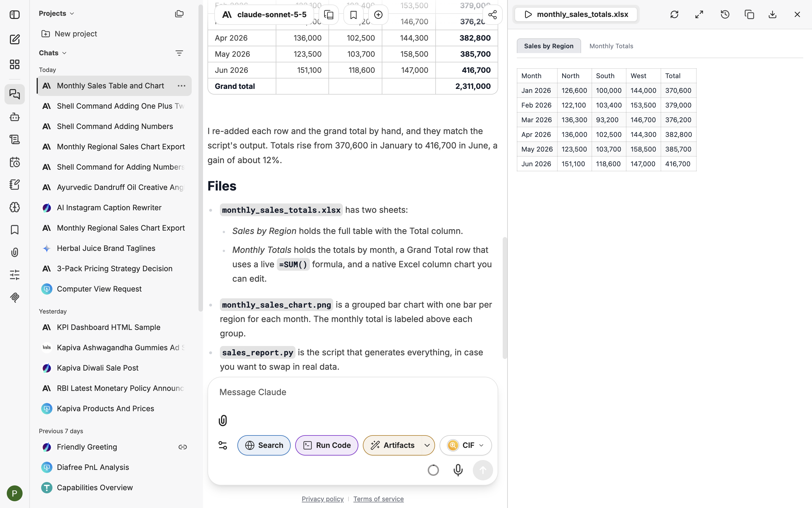Bookmark this chat from the top toolbar
This screenshot has height=508, width=812.
pos(353,15)
